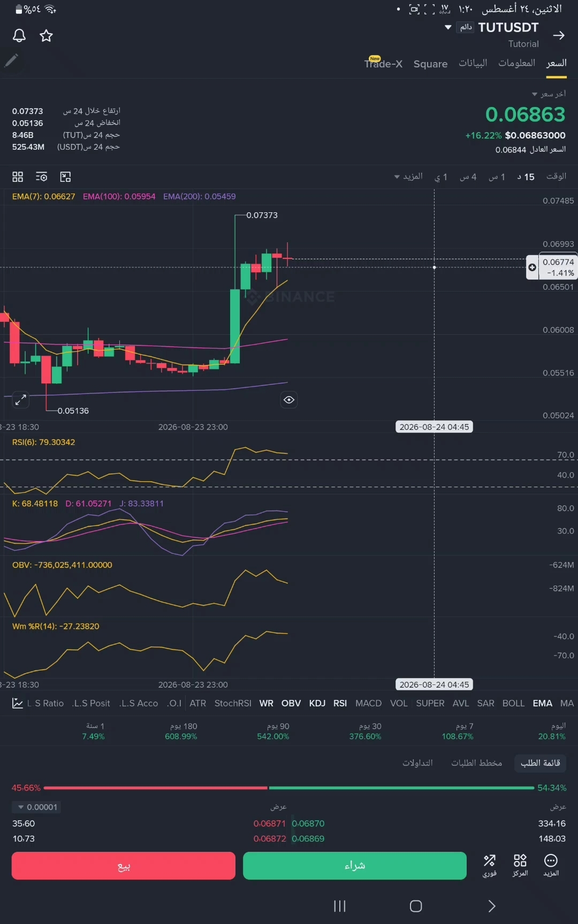
Task: Toggle the WR indicator off
Action: (266, 703)
